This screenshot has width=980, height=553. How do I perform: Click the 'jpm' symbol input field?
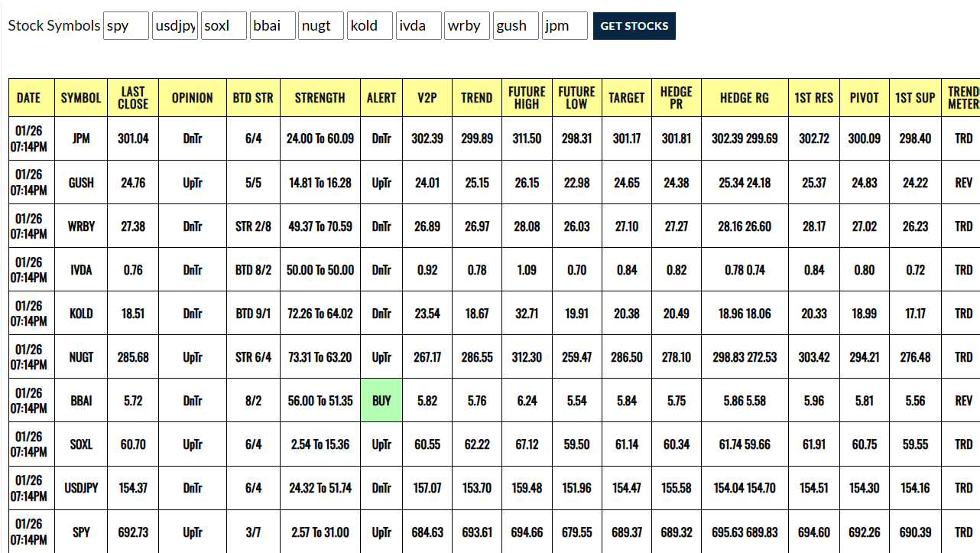(565, 26)
